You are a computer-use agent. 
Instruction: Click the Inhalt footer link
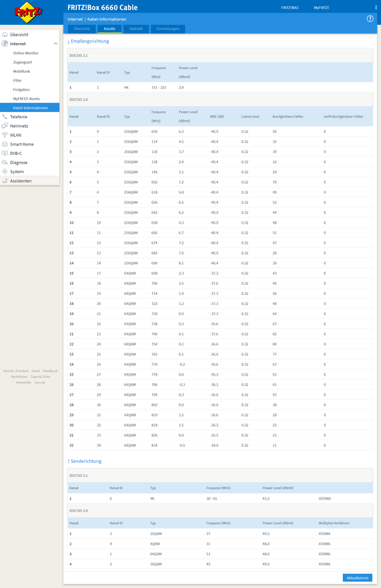[36, 371]
